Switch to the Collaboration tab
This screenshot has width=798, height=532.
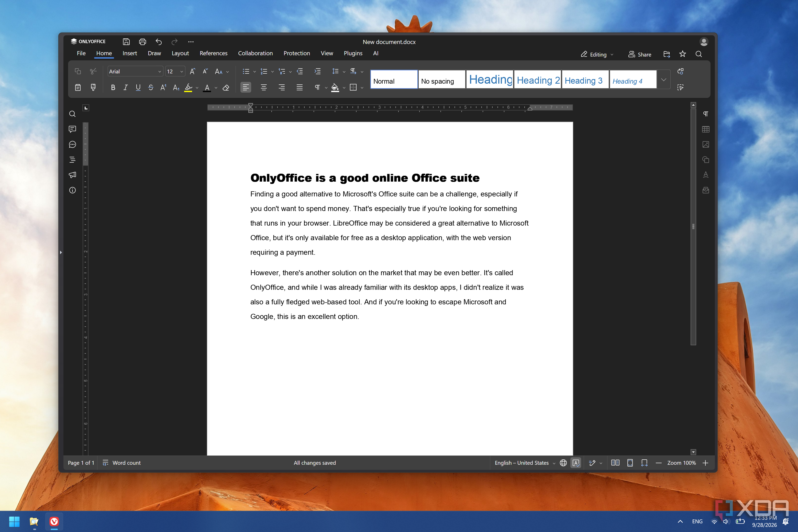[x=255, y=53]
